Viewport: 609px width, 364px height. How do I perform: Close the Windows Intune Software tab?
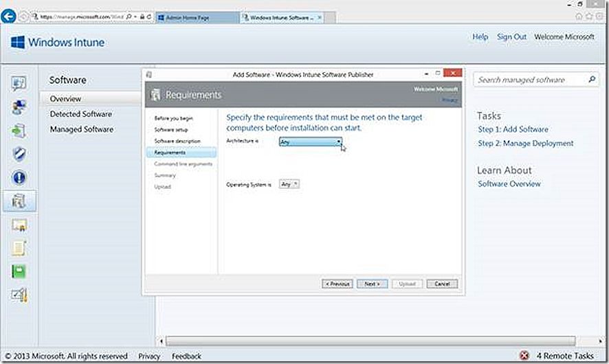[x=319, y=17]
